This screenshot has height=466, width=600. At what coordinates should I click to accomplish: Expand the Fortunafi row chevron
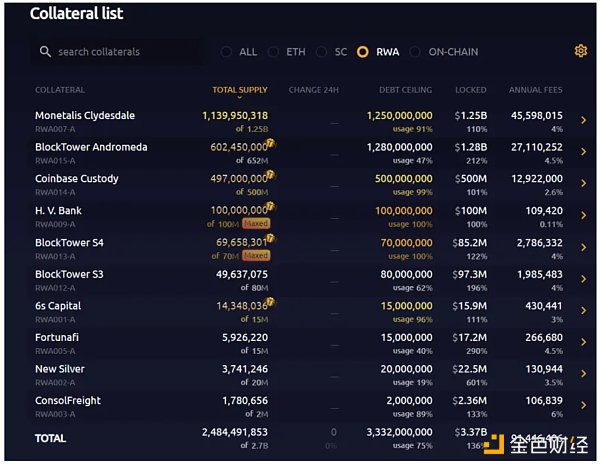point(584,342)
